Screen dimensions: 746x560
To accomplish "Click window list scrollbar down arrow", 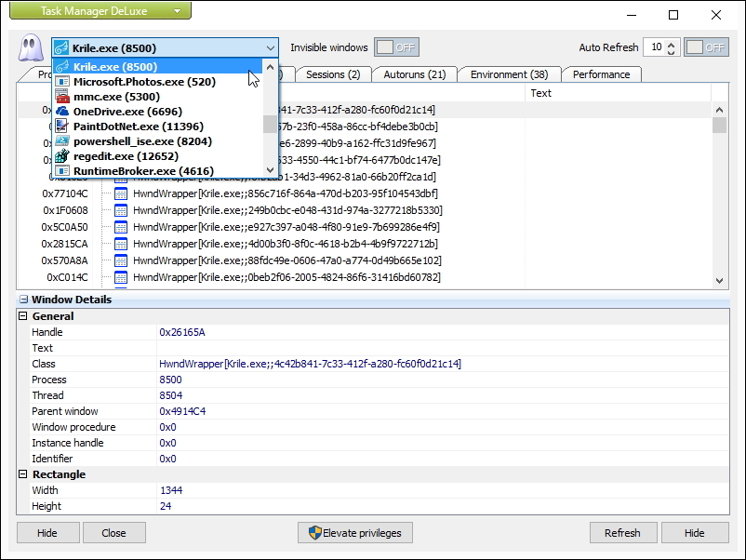I will click(x=719, y=281).
